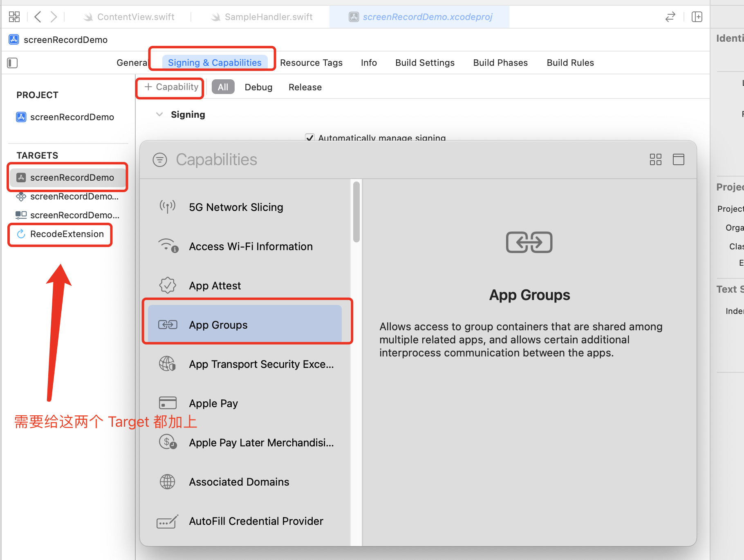The height and width of the screenshot is (560, 744).
Task: Open the related items grid menu
Action: click(14, 17)
